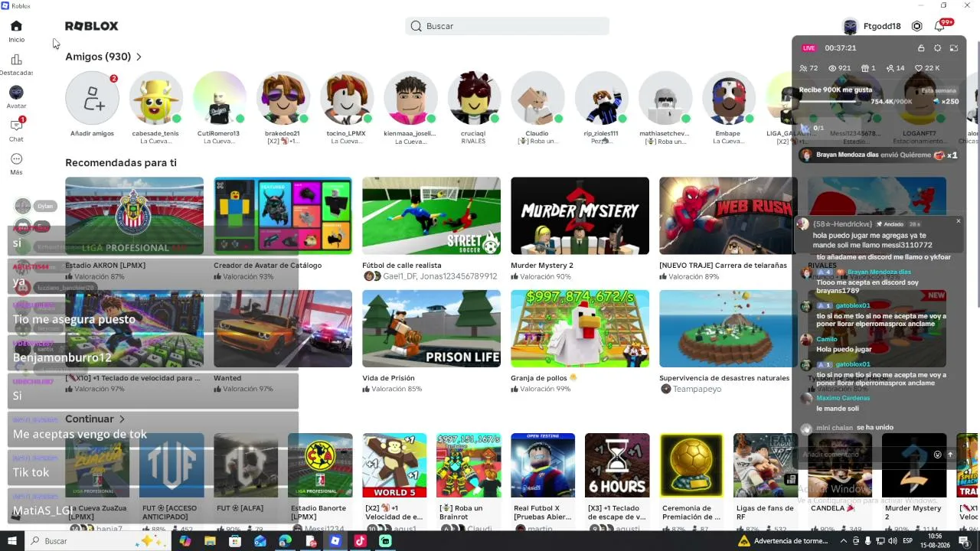Open File Explorer from the taskbar
This screenshot has height=551, width=980.
[210, 541]
